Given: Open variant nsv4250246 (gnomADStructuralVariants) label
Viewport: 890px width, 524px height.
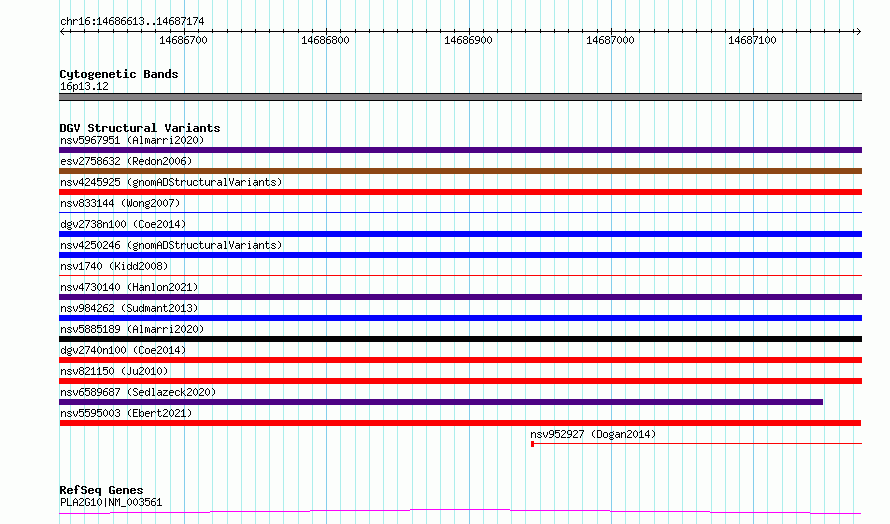Looking at the screenshot, I should point(171,245).
